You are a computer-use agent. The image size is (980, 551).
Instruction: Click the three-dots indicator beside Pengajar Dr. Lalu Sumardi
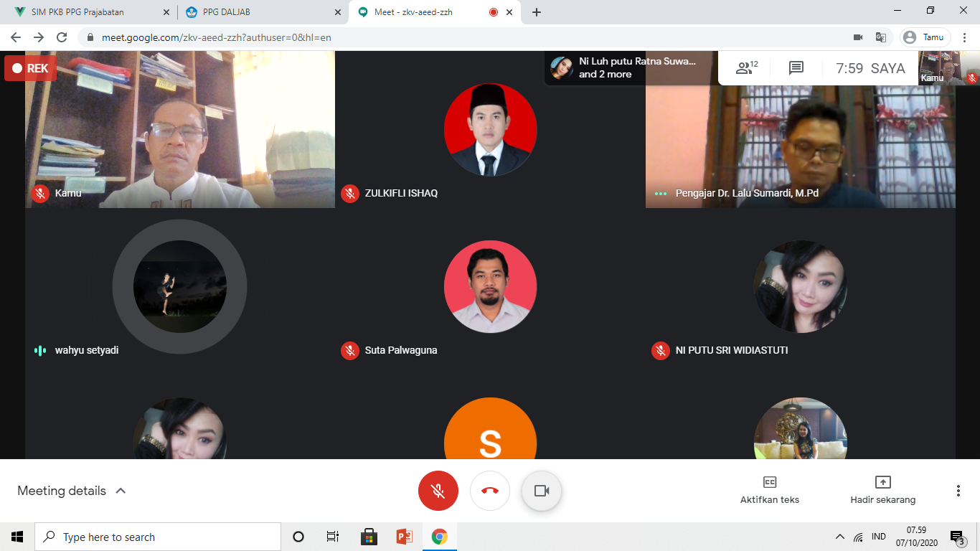tap(661, 193)
